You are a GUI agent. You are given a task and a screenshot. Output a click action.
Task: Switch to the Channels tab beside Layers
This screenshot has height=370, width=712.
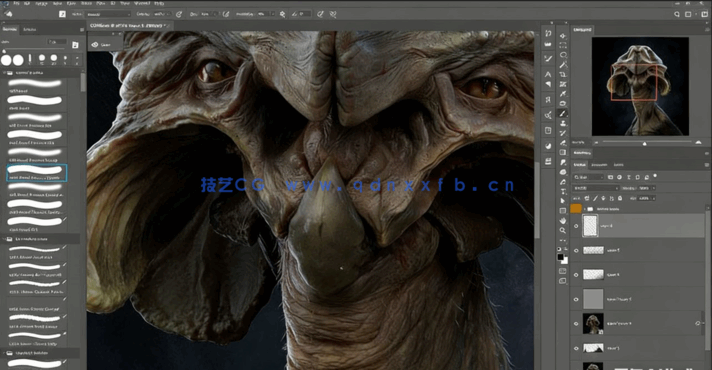tap(599, 165)
